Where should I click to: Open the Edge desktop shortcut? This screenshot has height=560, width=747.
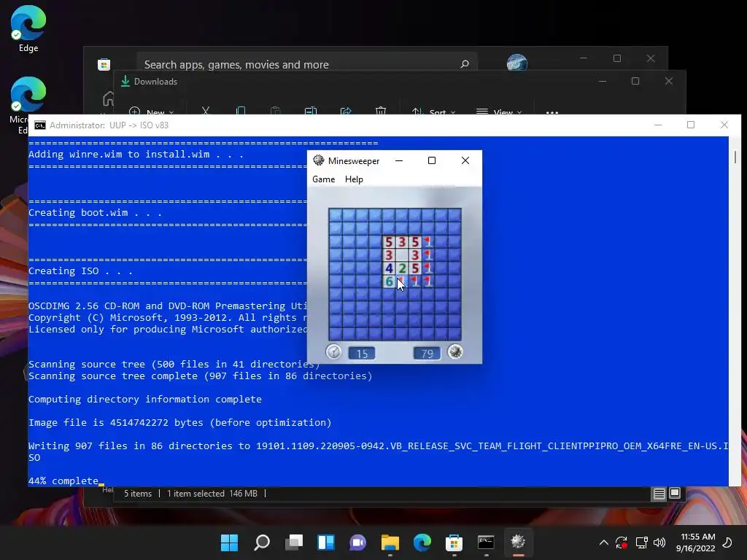pos(28,28)
